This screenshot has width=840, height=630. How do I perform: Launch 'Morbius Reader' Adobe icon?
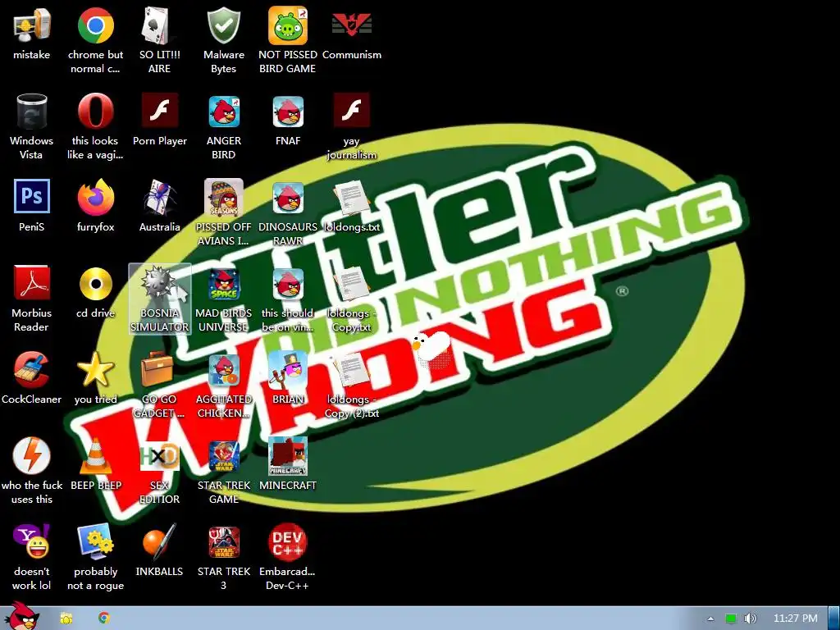pyautogui.click(x=32, y=283)
